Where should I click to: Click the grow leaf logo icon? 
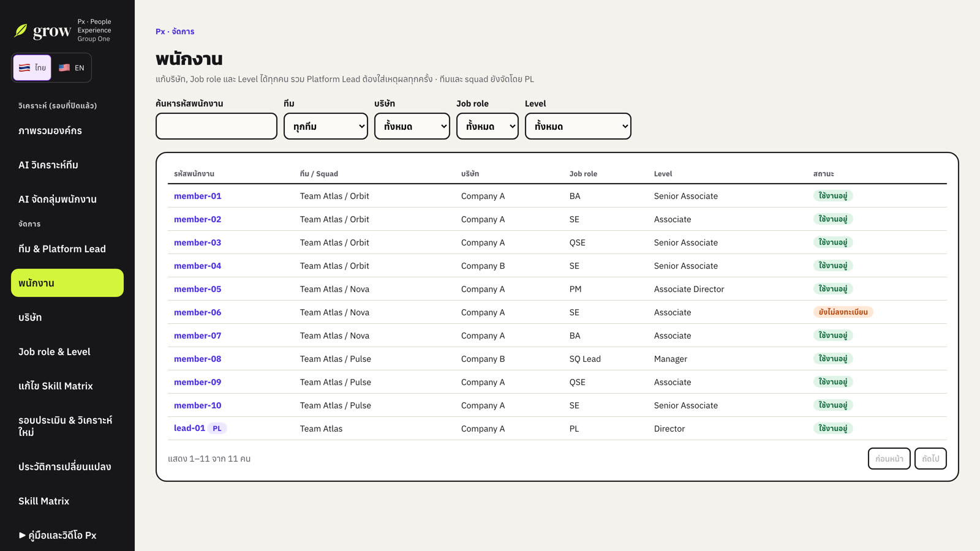pos(21,31)
